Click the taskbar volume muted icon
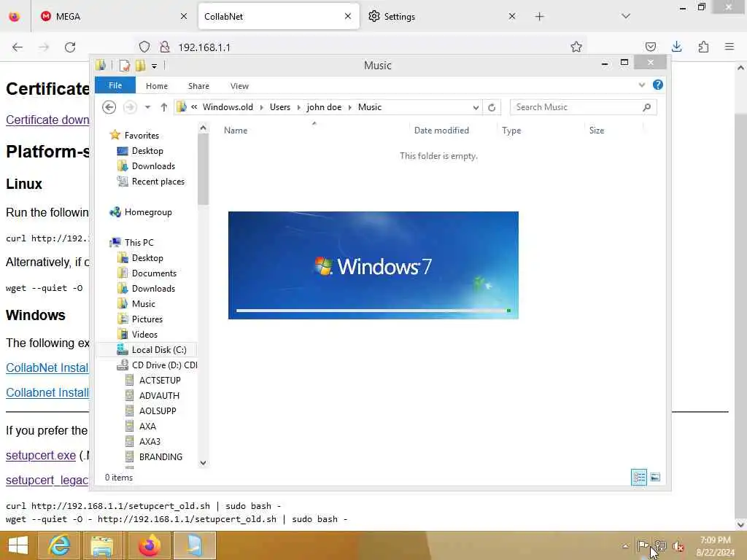This screenshot has height=560, width=747. pyautogui.click(x=678, y=545)
